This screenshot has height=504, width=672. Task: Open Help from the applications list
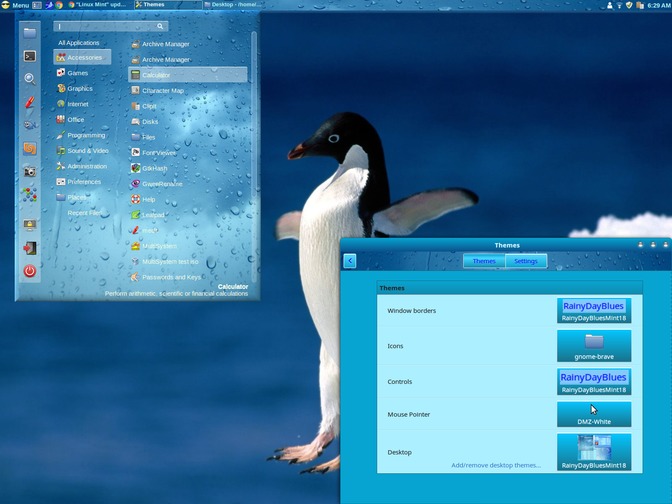point(188,199)
